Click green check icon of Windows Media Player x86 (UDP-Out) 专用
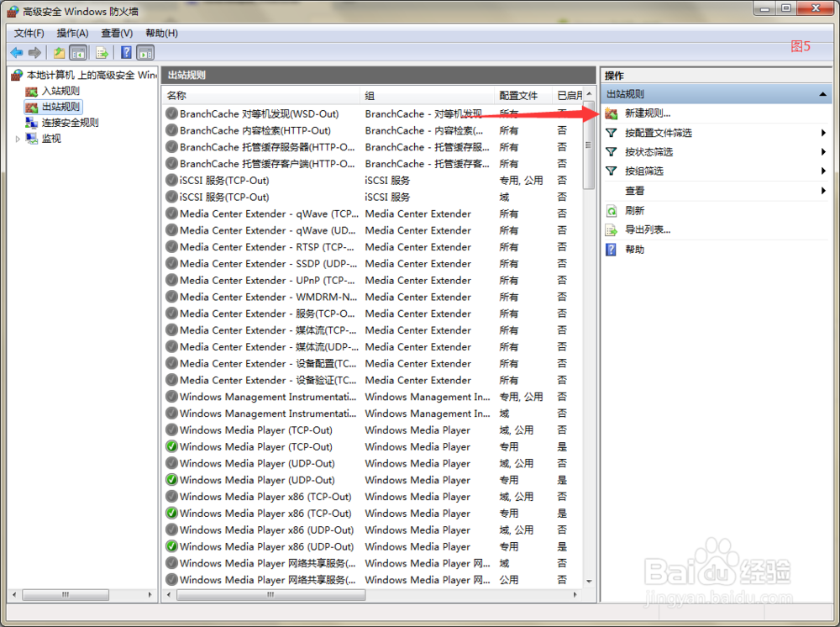Image resolution: width=840 pixels, height=627 pixels. point(171,546)
